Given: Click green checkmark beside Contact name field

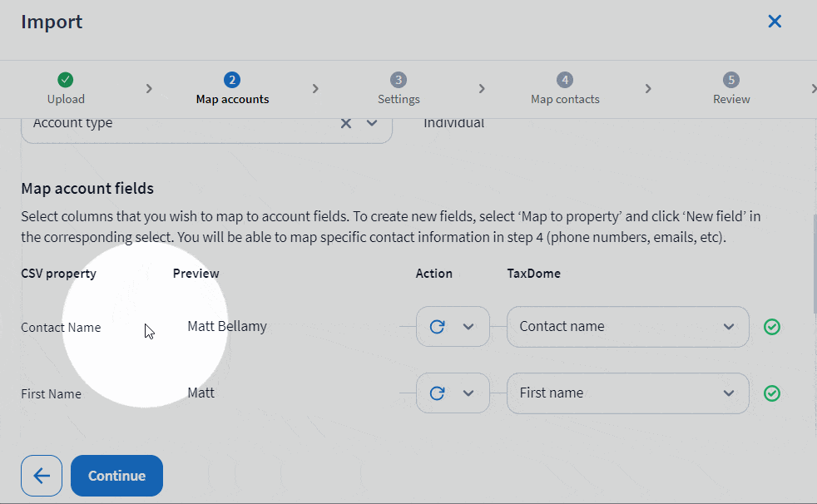Looking at the screenshot, I should (x=772, y=327).
